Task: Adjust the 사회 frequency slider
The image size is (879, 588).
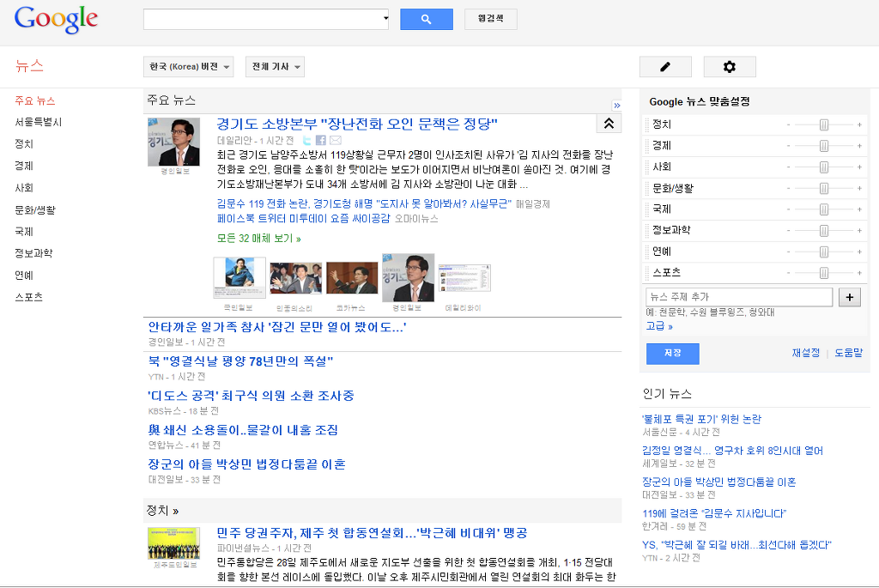Action: coord(823,167)
